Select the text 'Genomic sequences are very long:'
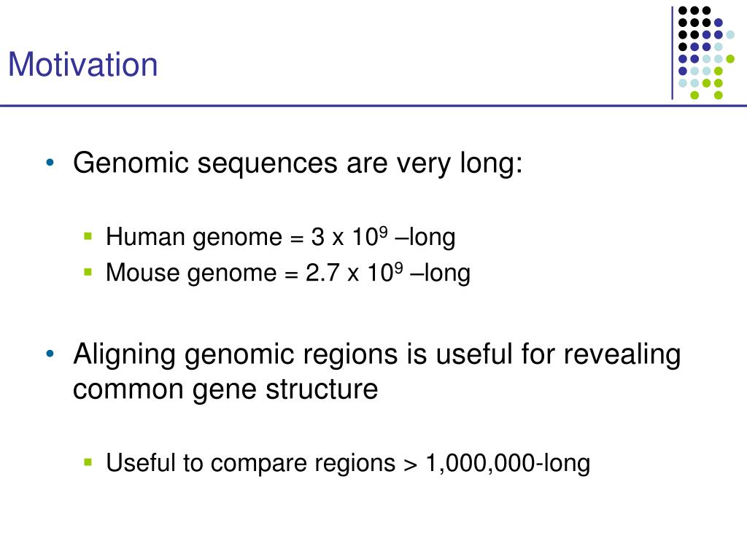 pyautogui.click(x=298, y=164)
